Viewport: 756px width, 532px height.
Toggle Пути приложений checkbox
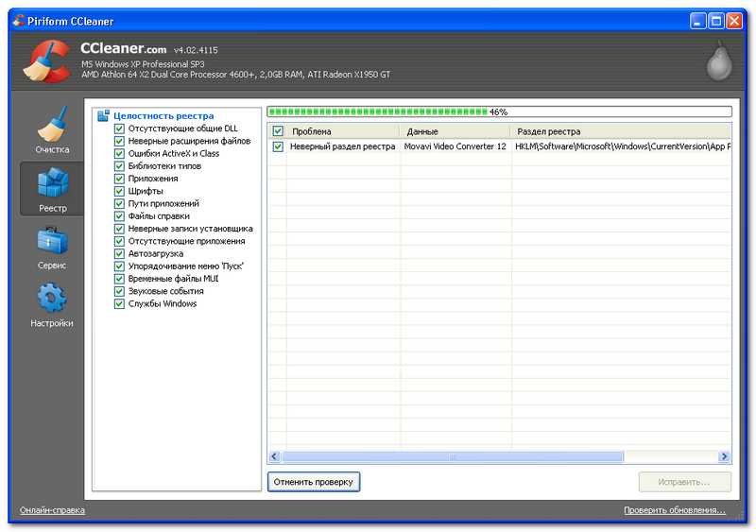coord(119,204)
